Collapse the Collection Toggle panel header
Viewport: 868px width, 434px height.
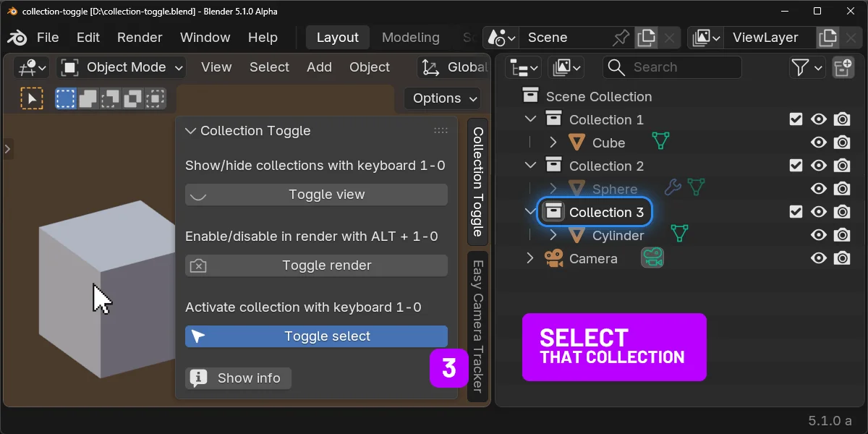(x=190, y=131)
